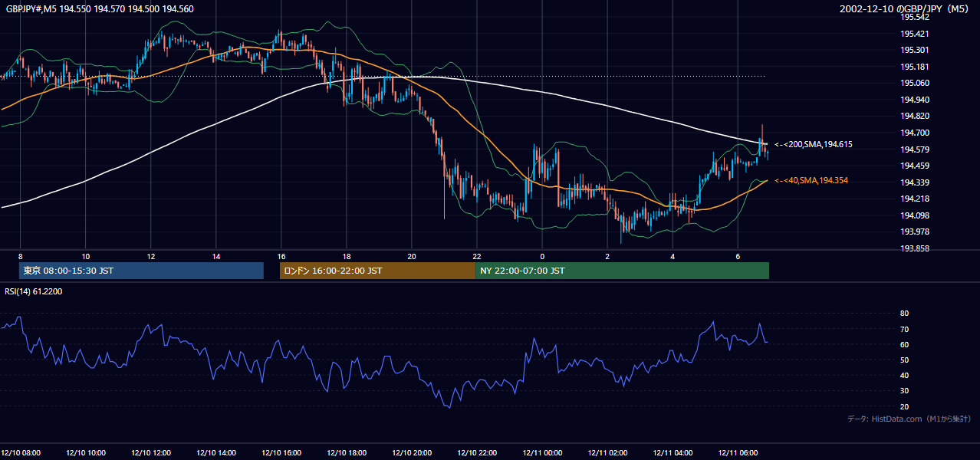Click the price axis label 194.339
This screenshot has width=980, height=460.
click(914, 182)
